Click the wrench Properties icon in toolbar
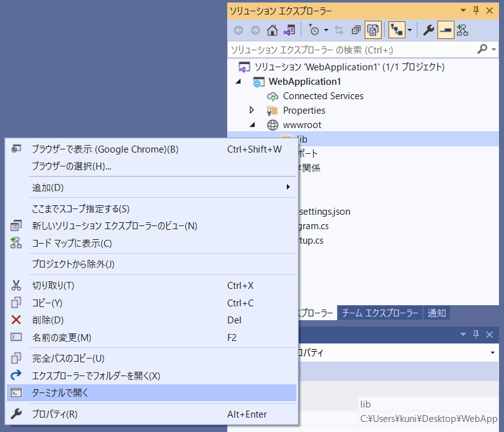Viewport: 504px width, 432px height. (429, 30)
